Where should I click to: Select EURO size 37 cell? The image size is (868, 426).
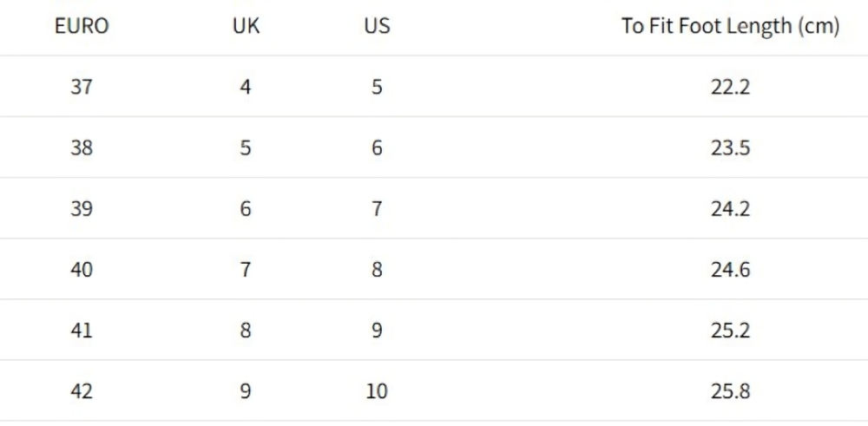click(82, 87)
